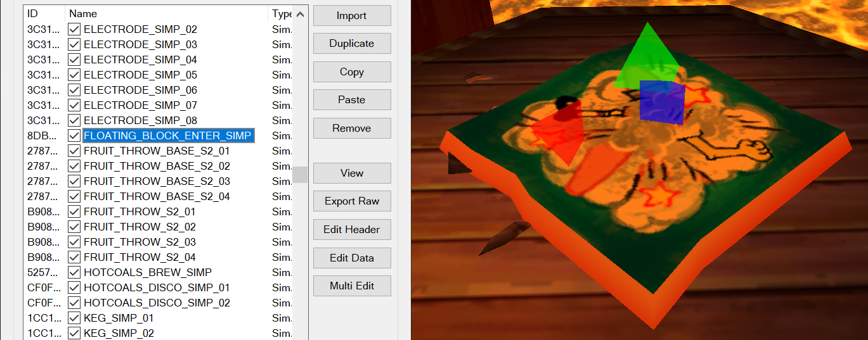Click the blue Z-axis gizmo cube

click(661, 102)
